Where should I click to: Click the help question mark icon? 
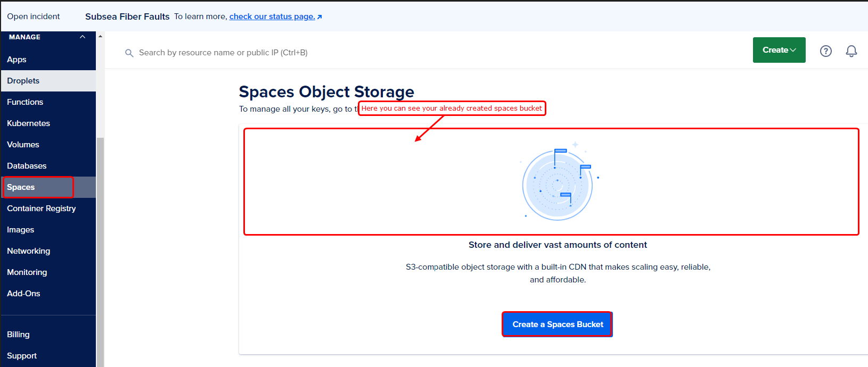(x=825, y=51)
